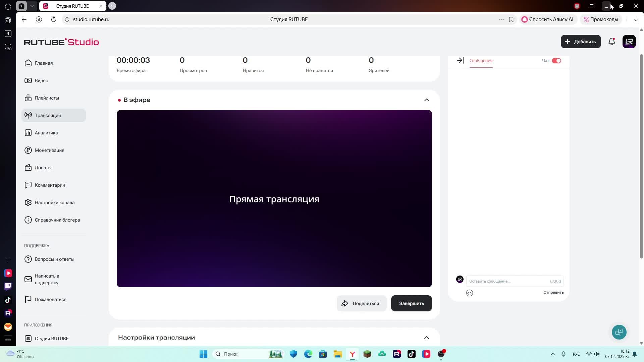Click the Оставить сообщение input field
644x362 pixels.
click(503, 281)
